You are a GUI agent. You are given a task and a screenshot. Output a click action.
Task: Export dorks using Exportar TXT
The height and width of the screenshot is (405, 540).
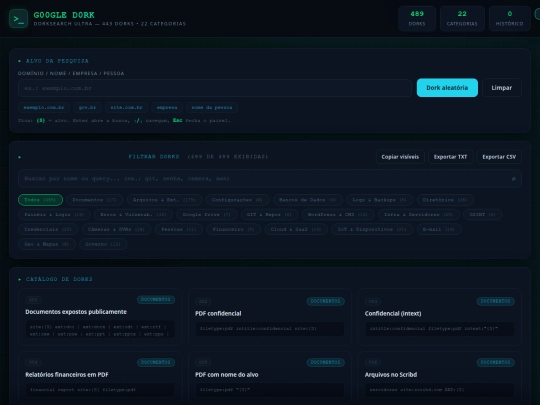pyautogui.click(x=450, y=157)
